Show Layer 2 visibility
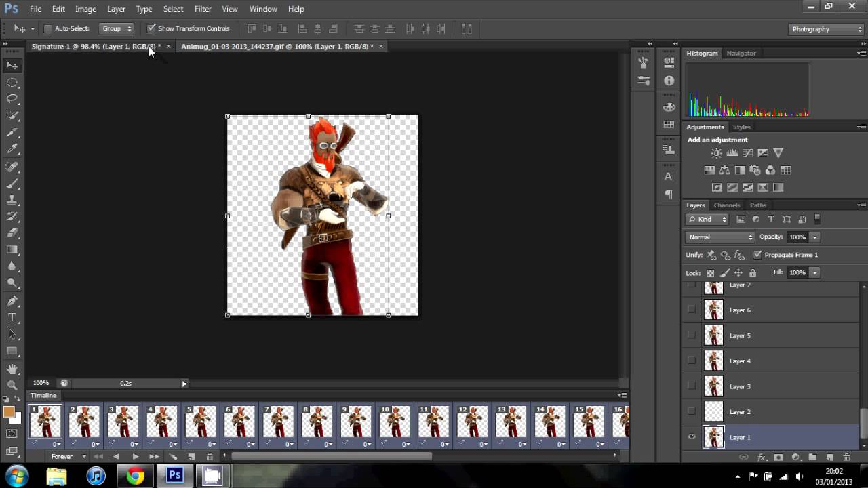868x488 pixels. pyautogui.click(x=692, y=411)
